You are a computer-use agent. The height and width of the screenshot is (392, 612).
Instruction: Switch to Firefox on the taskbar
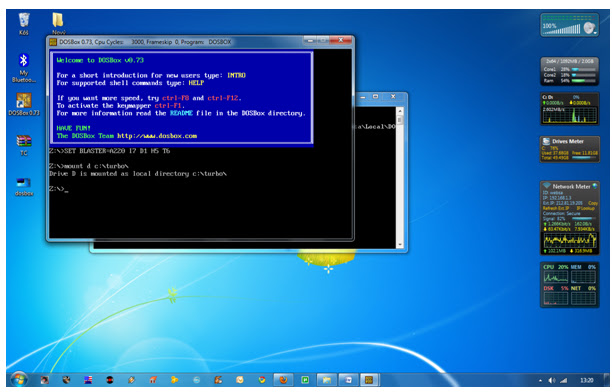[284, 380]
